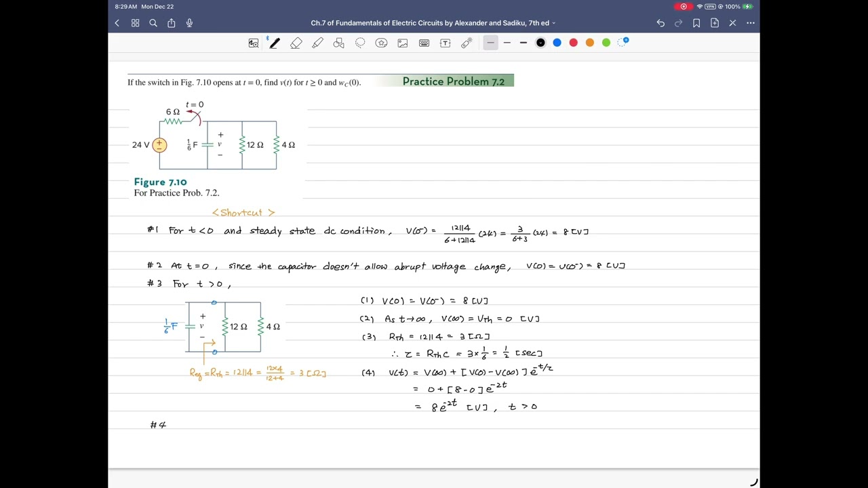The height and width of the screenshot is (488, 868).
Task: Select the zoom window writing tool
Action: click(254, 43)
